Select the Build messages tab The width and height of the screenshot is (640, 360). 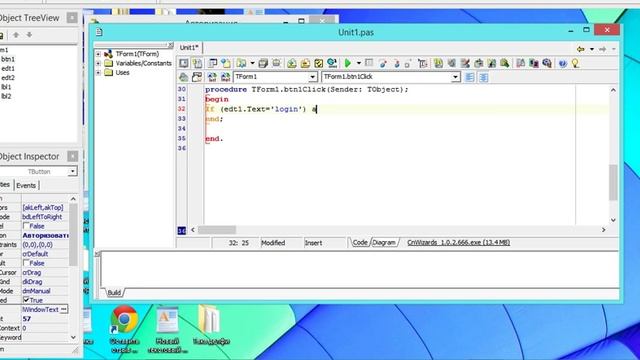tap(114, 293)
